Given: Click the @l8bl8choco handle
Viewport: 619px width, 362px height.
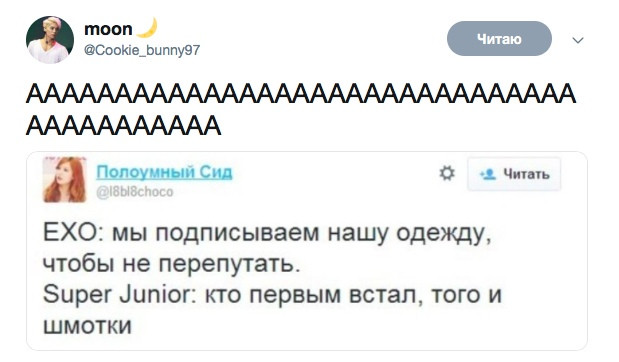Looking at the screenshot, I should pos(135,192).
